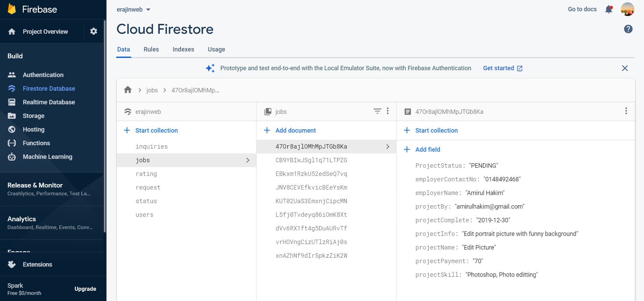This screenshot has height=301, width=644.
Task: Click the home icon in breadcrumb path
Action: coord(128,90)
